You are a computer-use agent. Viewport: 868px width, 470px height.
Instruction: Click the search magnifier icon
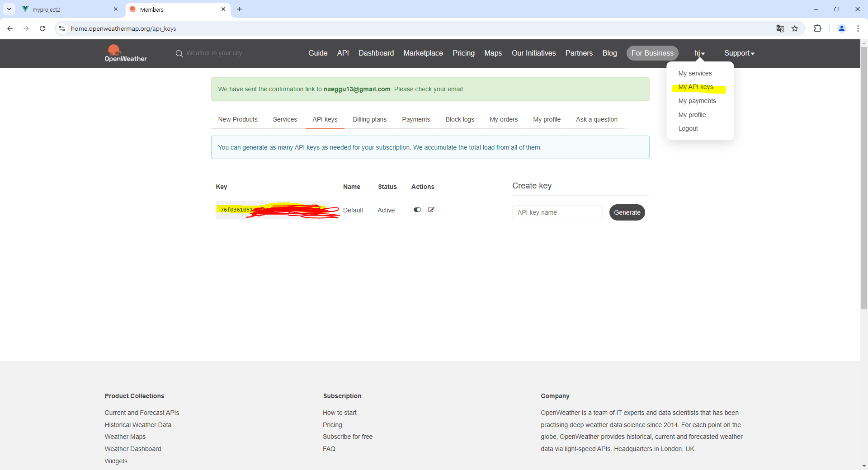[x=179, y=53]
